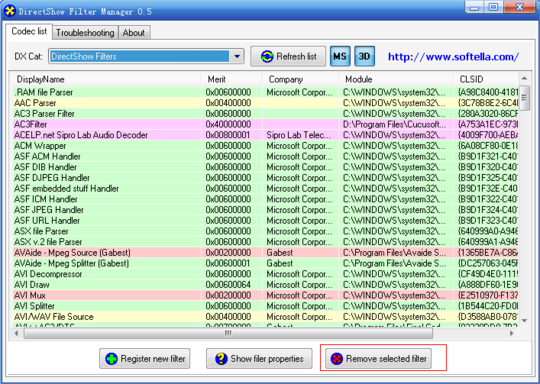This screenshot has width=540, height=384.
Task: Open the DX Cat dropdown arrow
Action: point(237,56)
